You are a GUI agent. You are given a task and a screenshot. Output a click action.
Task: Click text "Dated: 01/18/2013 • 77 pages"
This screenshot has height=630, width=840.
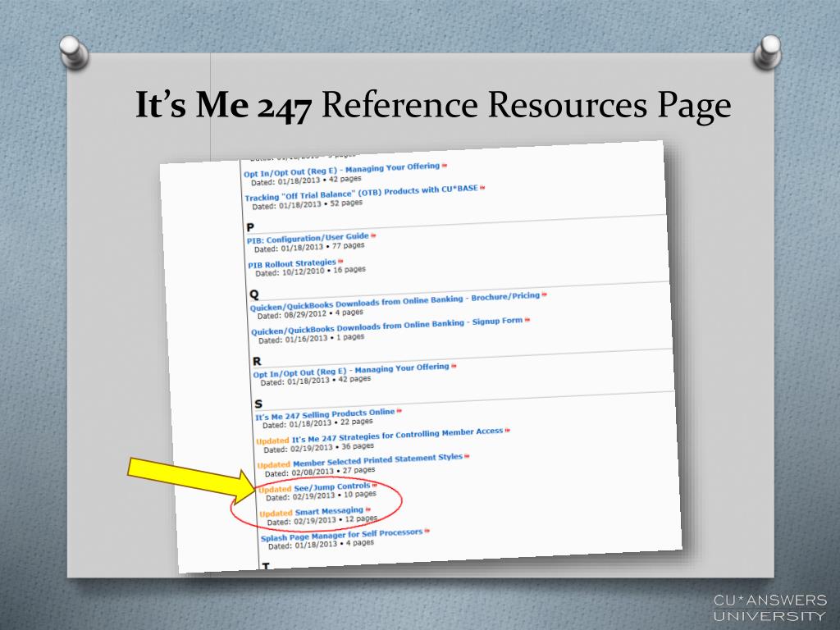tap(309, 247)
